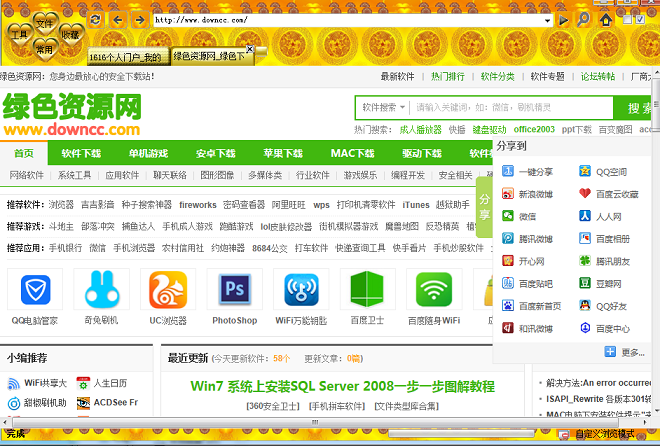Click the address bar URL field
The image size is (660, 446).
coord(348,20)
